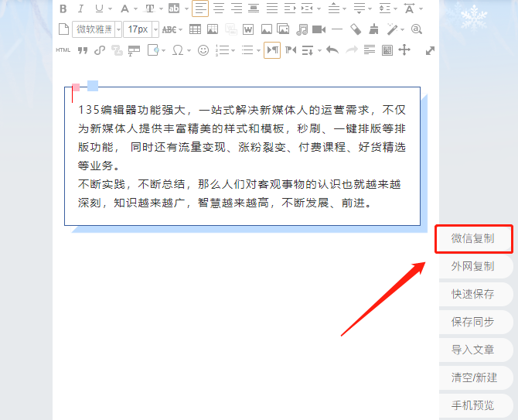Click the 快速保存 button
The height and width of the screenshot is (420, 518).
tap(473, 294)
